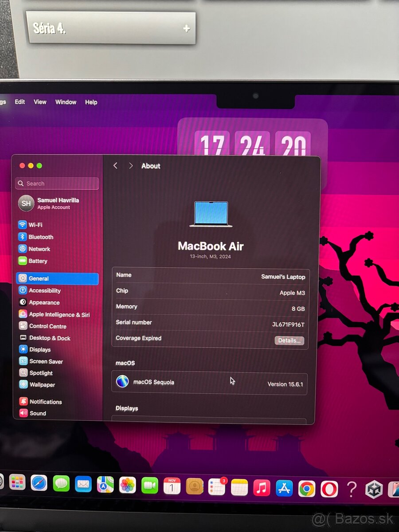The width and height of the screenshot is (399, 532).
Task: Expand the Displays section at the bottom
Action: click(127, 408)
